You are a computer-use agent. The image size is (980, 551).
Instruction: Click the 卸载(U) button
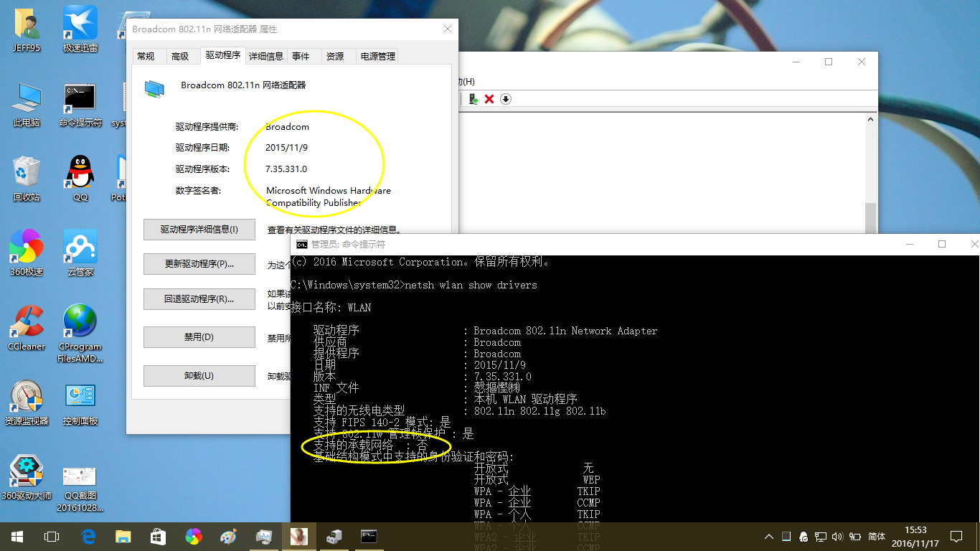pyautogui.click(x=199, y=376)
